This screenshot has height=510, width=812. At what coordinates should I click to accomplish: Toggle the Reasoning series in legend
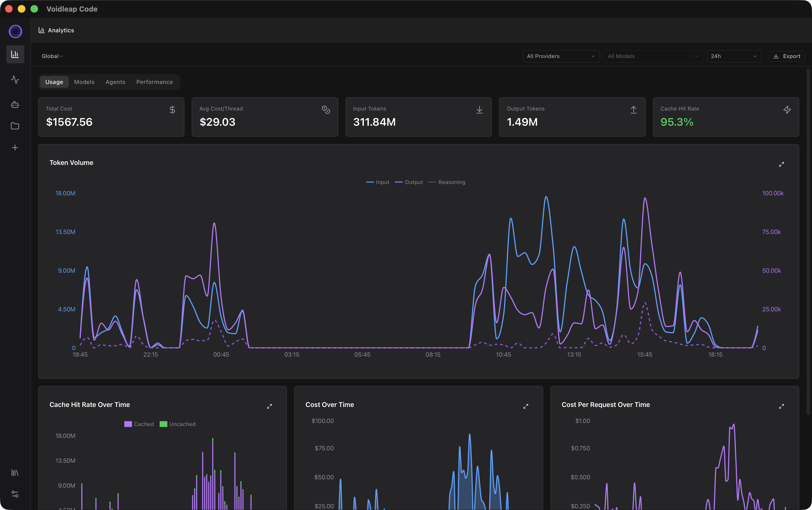[x=447, y=182]
